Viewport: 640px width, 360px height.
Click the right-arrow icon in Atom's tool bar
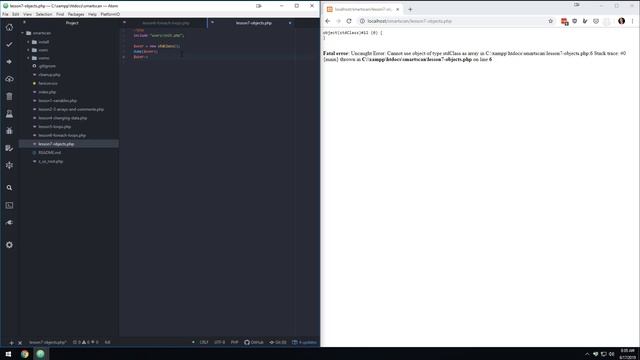tap(9, 62)
